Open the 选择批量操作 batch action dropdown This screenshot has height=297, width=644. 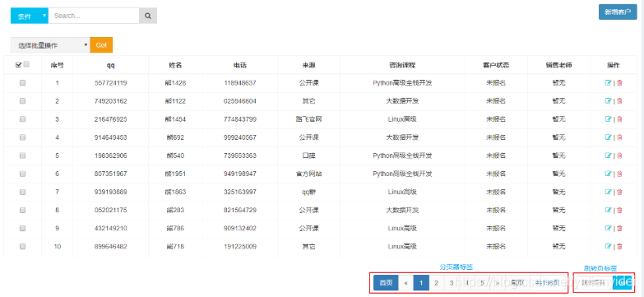(x=50, y=45)
